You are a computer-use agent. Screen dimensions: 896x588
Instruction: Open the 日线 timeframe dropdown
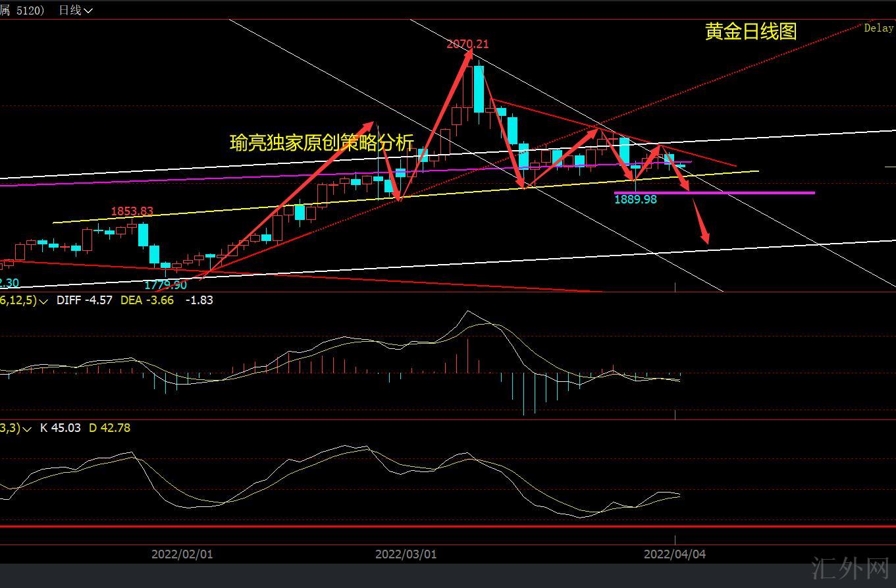[x=76, y=10]
